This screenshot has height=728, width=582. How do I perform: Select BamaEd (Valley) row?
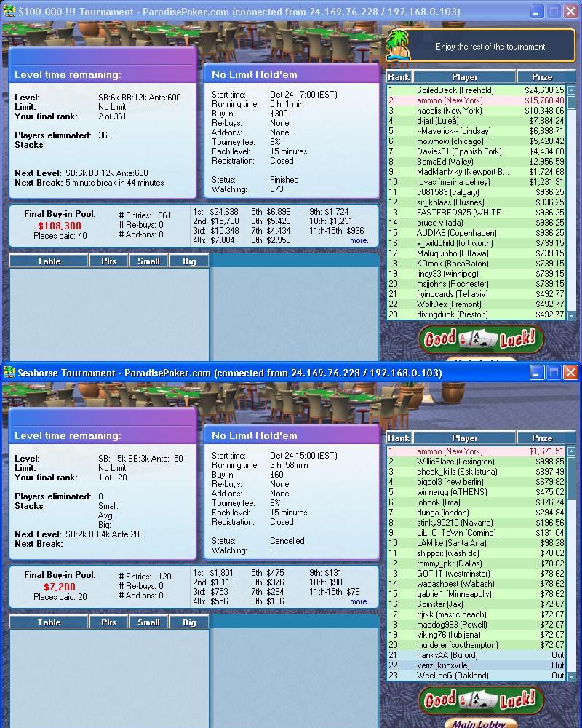coord(477,162)
